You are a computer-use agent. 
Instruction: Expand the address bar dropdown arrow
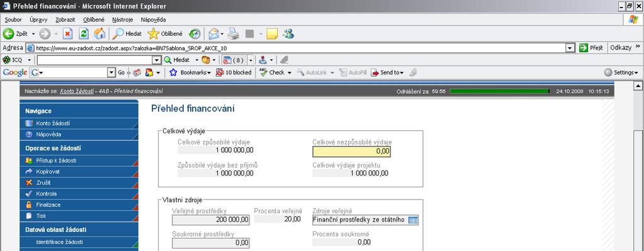click(570, 48)
